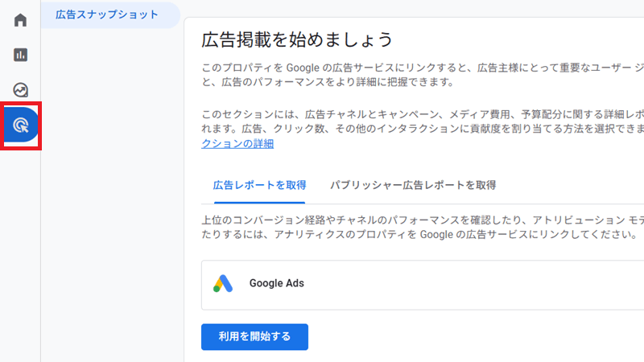The width and height of the screenshot is (644, 362).
Task: Go to the Home icon in sidebar
Action: (x=20, y=19)
